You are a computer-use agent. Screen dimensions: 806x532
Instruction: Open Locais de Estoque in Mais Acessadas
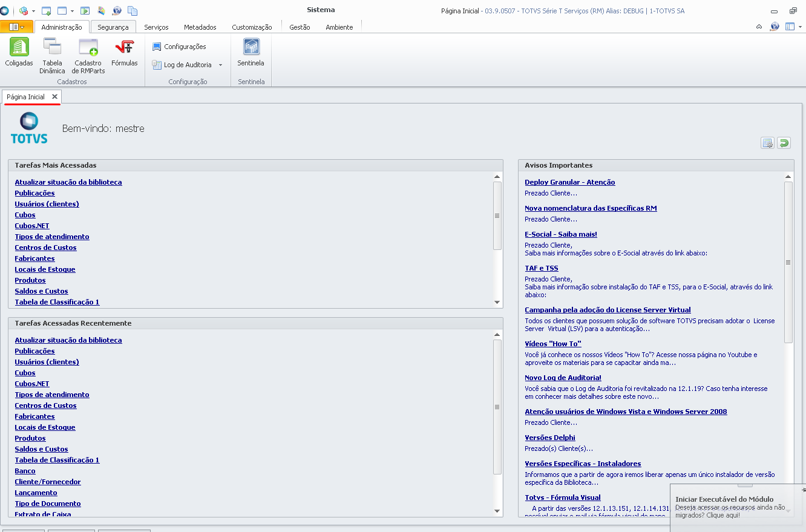pos(45,269)
